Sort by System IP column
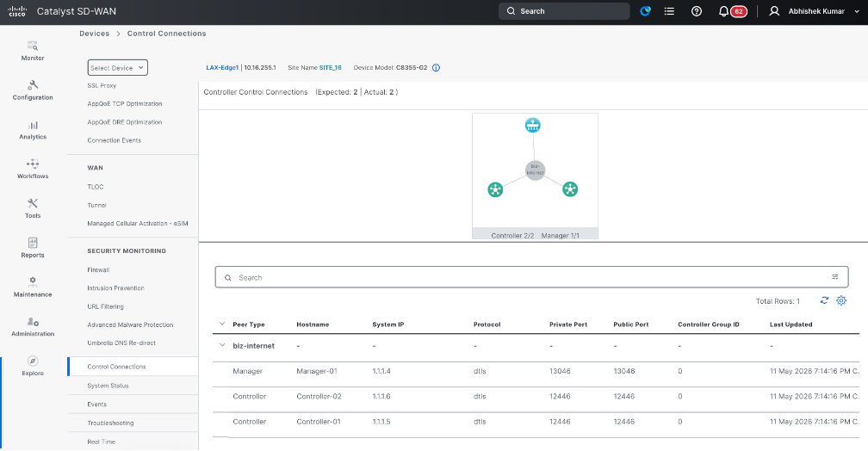Screen dimensions: 868x451 tap(388, 324)
